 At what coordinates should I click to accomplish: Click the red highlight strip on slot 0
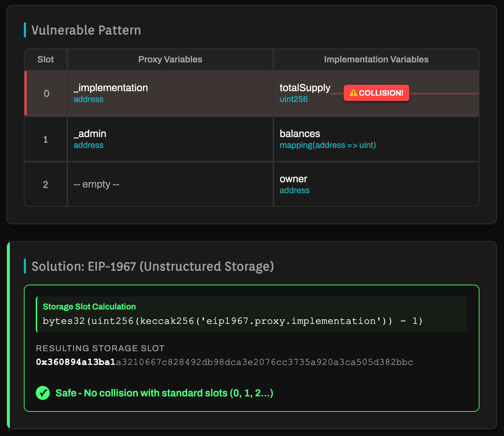26,93
